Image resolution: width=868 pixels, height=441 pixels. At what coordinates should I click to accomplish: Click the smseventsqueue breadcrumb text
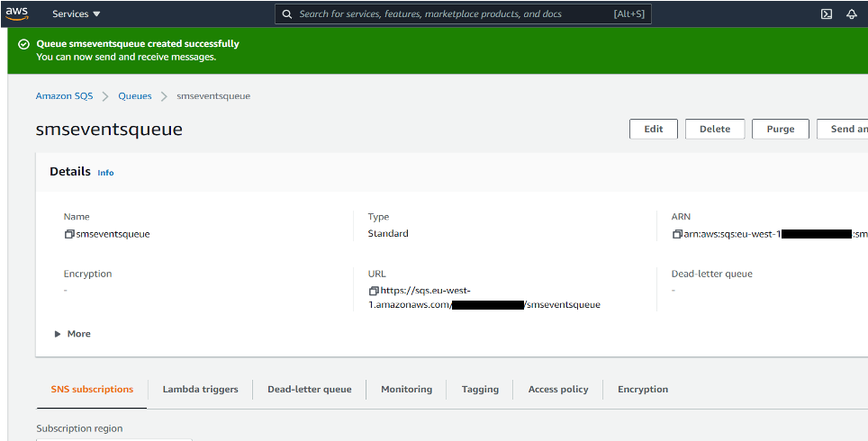point(213,95)
